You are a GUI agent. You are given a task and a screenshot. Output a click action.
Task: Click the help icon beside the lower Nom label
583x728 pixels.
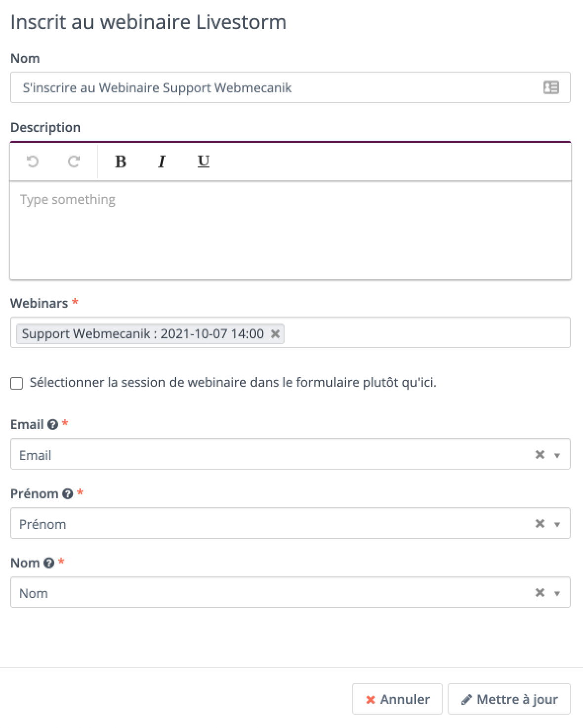tap(49, 563)
